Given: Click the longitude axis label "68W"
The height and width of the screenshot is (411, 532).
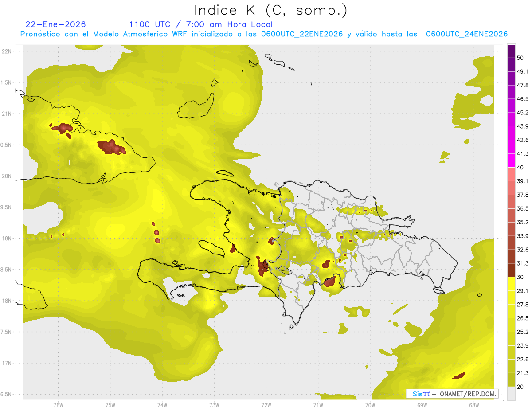Looking at the screenshot, I should pyautogui.click(x=473, y=405).
